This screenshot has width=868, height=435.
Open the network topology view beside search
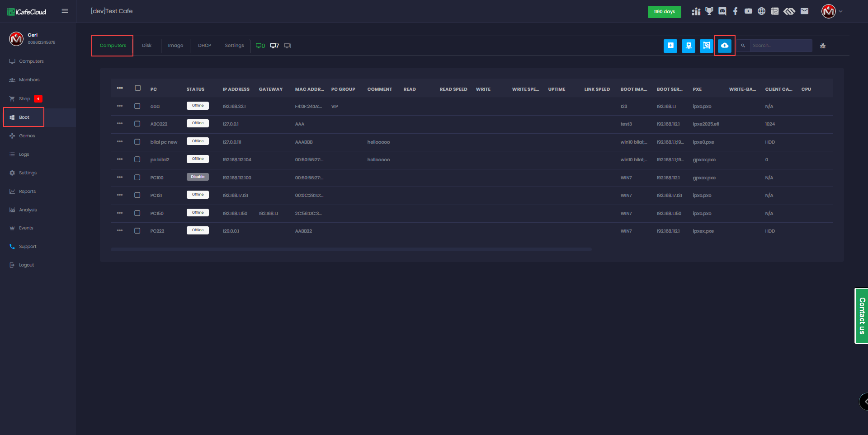pos(823,45)
